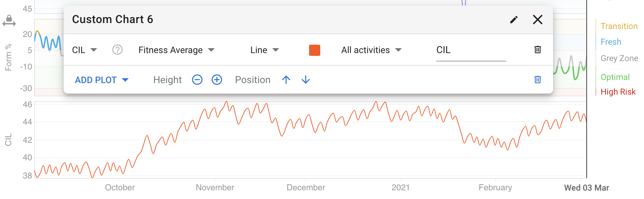Toggle the High Risk legend entry
The height and width of the screenshot is (199, 644).
pos(618,92)
